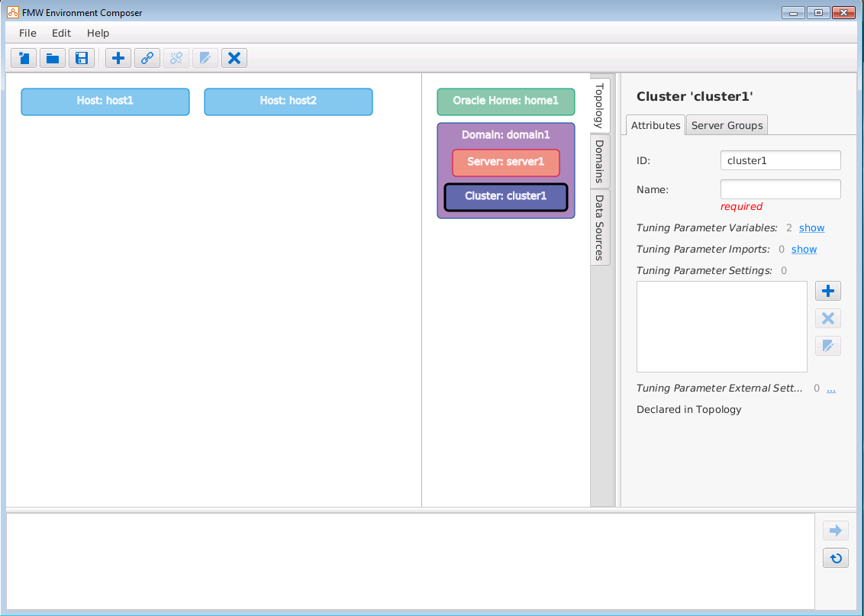864x616 pixels.
Task: Click the Delete X toolbar icon
Action: click(x=234, y=58)
